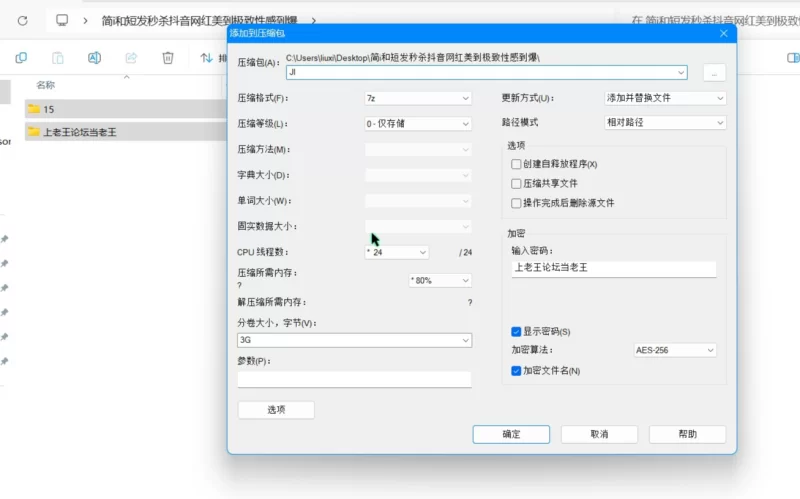Click the 参数 input field
This screenshot has width=800, height=499.
(x=355, y=379)
